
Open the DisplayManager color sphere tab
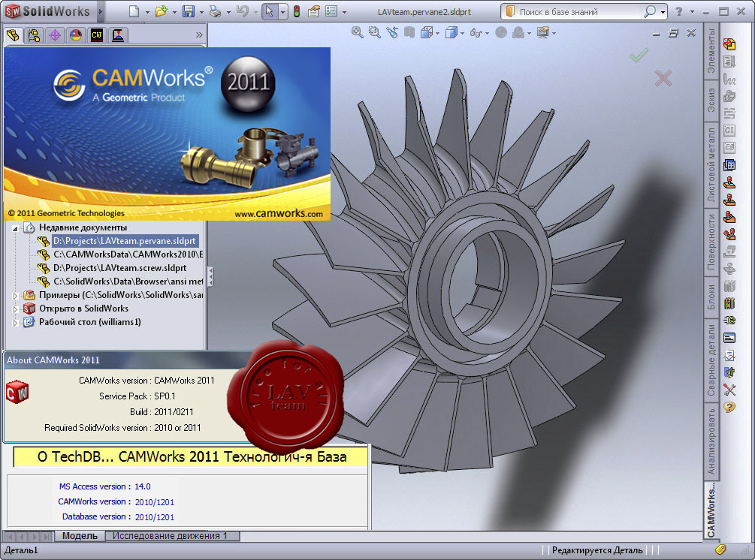pyautogui.click(x=76, y=35)
